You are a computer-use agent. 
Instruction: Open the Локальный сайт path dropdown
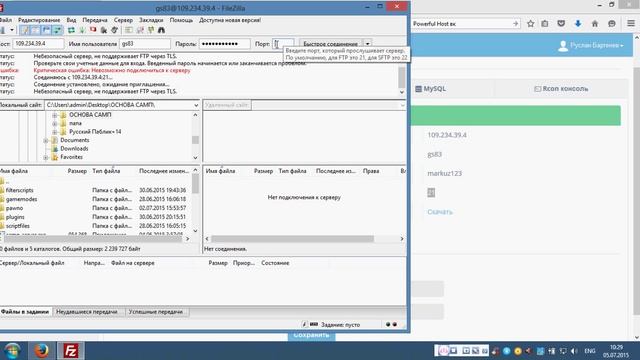click(x=196, y=105)
